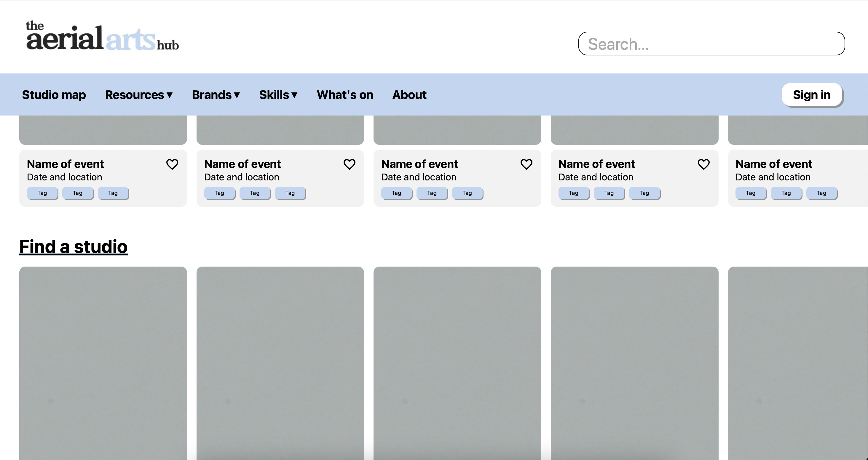Open the second studio thumbnail under Find a studio
The height and width of the screenshot is (460, 868).
point(280,363)
